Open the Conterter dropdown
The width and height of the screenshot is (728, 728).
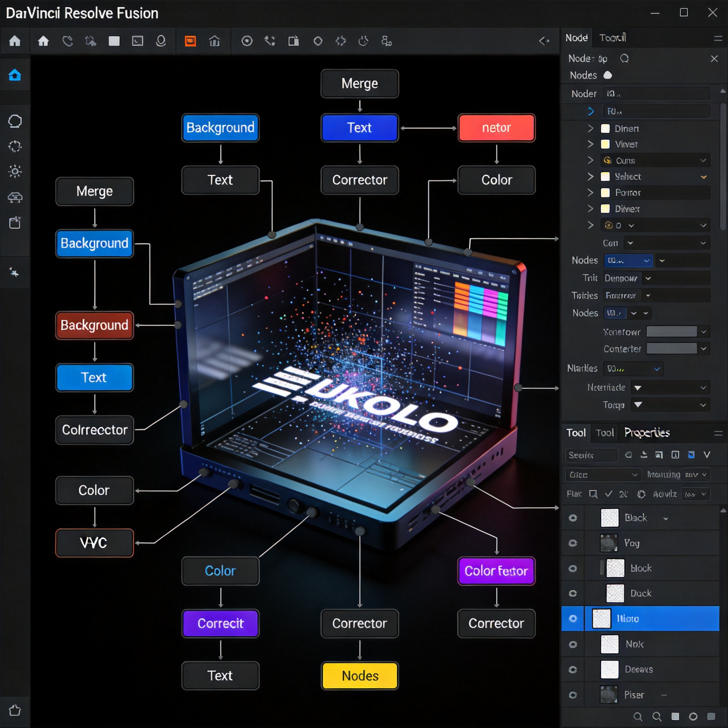point(703,349)
